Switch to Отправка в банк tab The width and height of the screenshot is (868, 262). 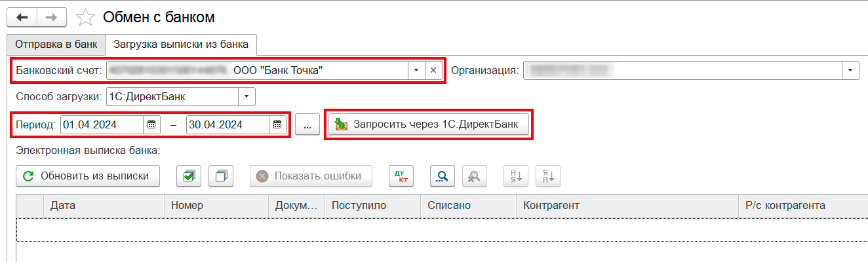click(x=55, y=45)
